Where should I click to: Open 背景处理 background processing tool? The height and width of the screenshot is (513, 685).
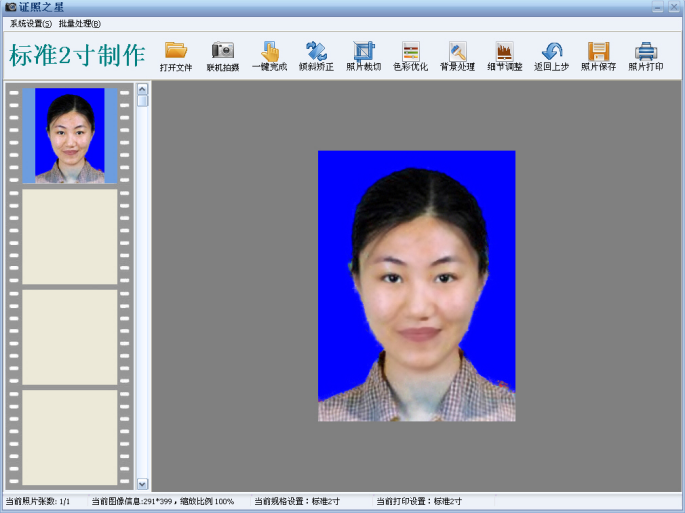[457, 56]
